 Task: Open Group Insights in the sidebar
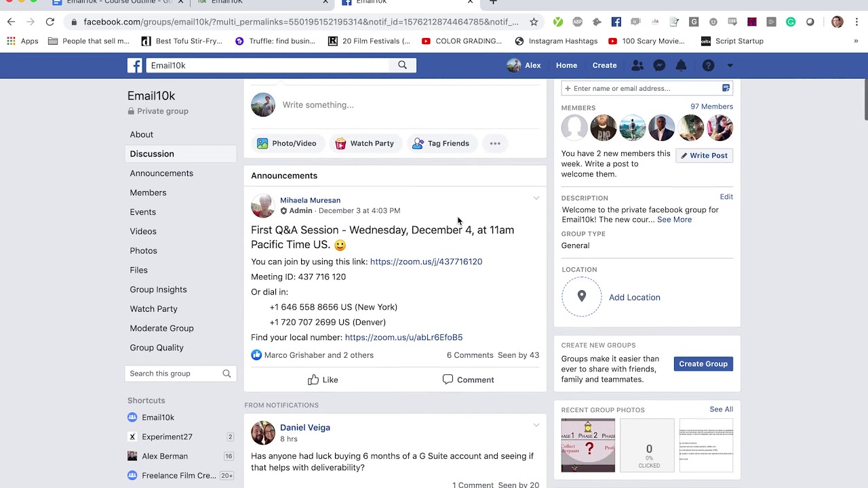(x=158, y=289)
